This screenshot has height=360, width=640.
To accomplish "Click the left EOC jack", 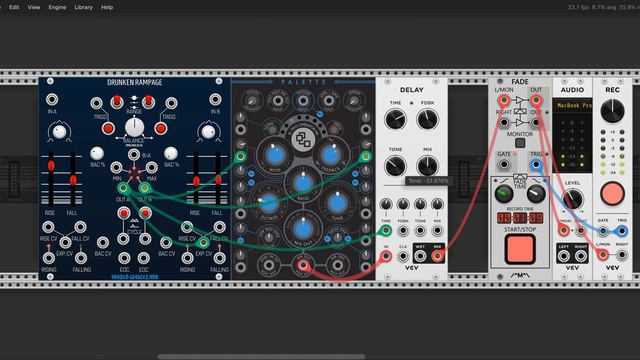I will (x=124, y=258).
